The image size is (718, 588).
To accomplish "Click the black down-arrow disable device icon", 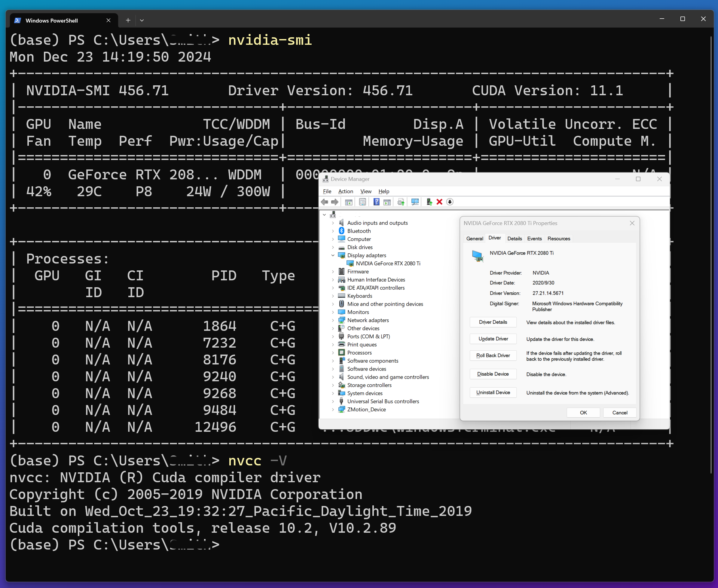I will point(450,202).
